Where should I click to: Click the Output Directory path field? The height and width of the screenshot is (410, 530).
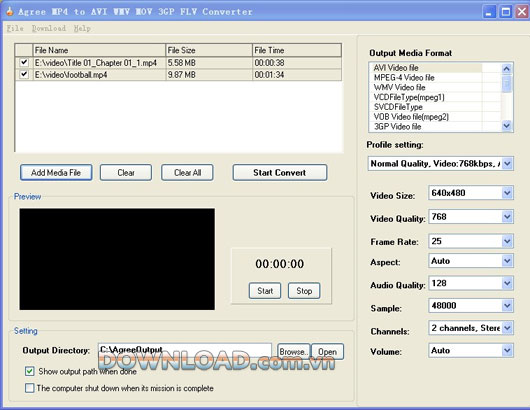tap(185, 351)
